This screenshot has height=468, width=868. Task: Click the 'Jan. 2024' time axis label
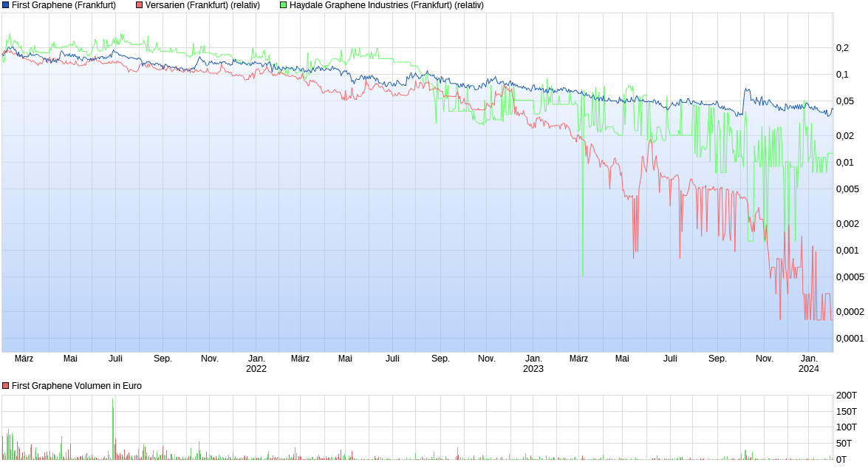pos(809,363)
